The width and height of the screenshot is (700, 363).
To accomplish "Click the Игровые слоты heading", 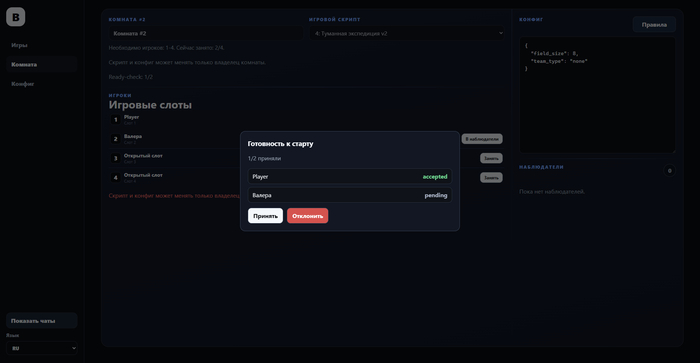I will click(x=150, y=105).
